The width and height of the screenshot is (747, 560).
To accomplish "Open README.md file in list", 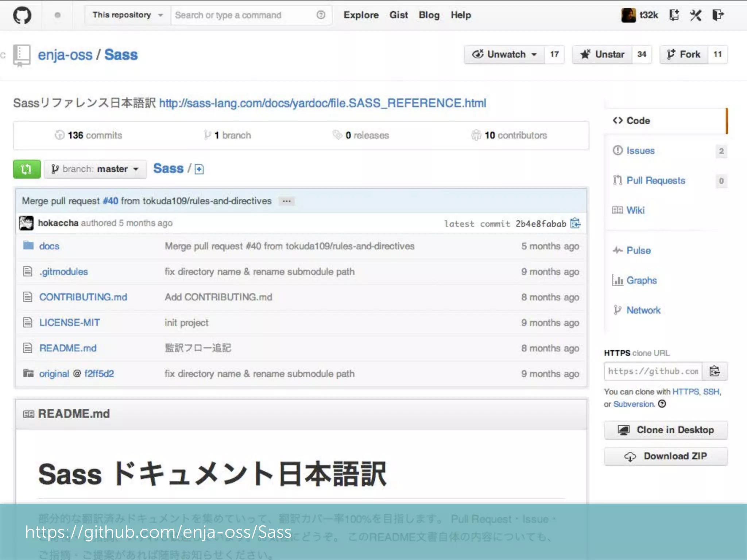I will point(68,348).
